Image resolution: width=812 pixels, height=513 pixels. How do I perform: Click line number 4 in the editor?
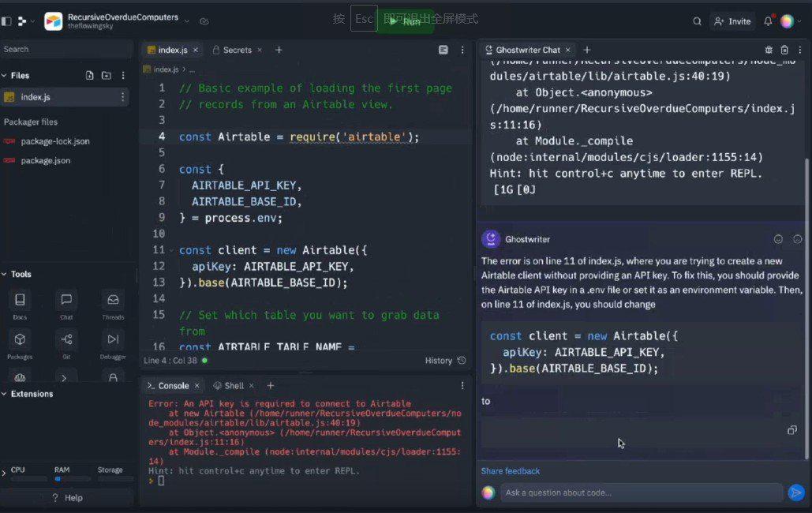tap(162, 137)
